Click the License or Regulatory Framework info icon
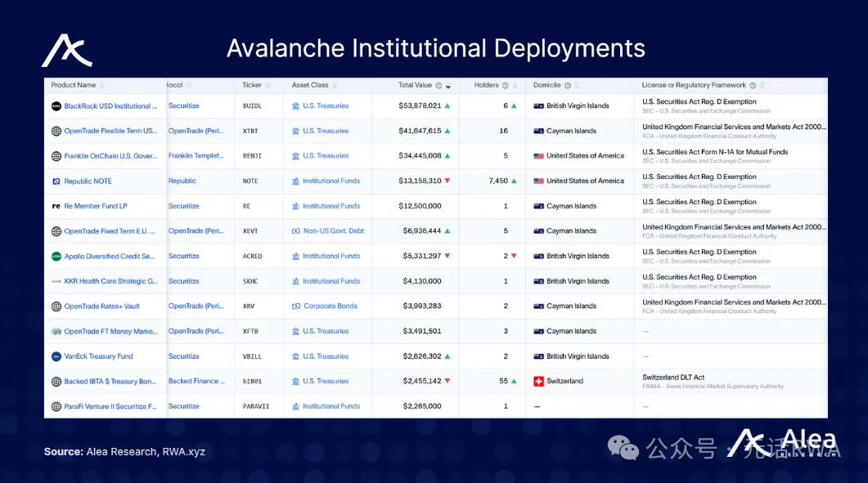This screenshot has width=868, height=483. tap(753, 85)
